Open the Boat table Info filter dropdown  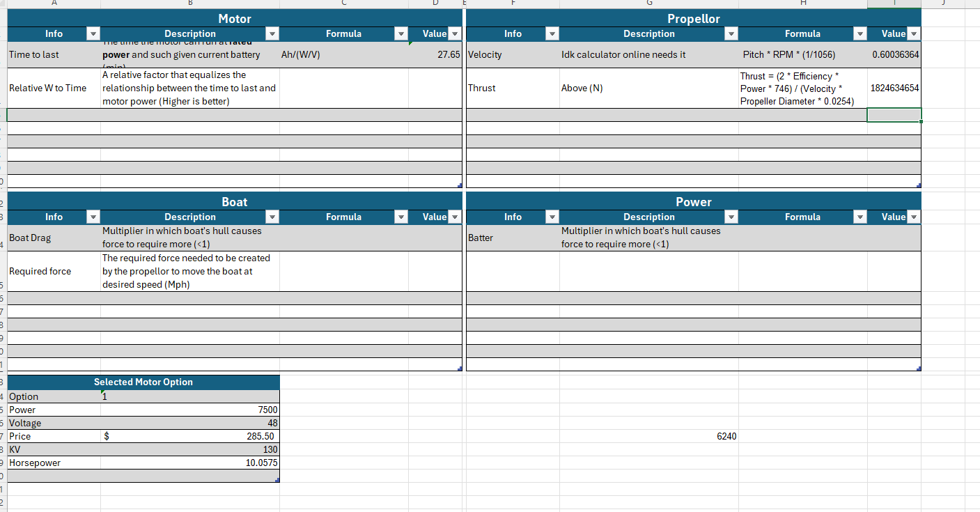click(x=93, y=217)
